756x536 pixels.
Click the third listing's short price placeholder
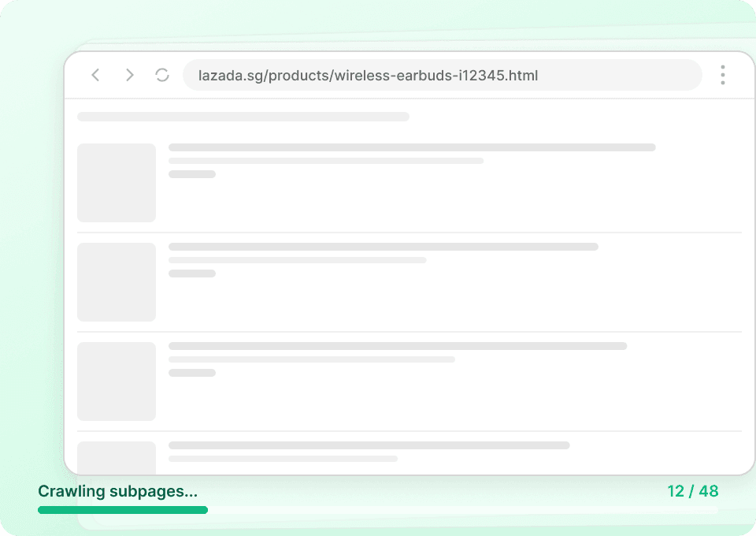pos(192,373)
